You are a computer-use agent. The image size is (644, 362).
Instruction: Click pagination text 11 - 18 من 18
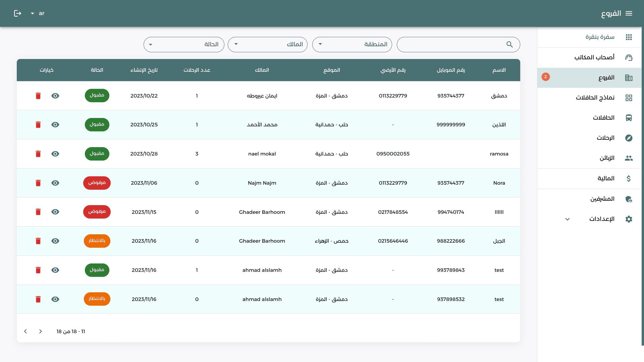[x=71, y=331]
